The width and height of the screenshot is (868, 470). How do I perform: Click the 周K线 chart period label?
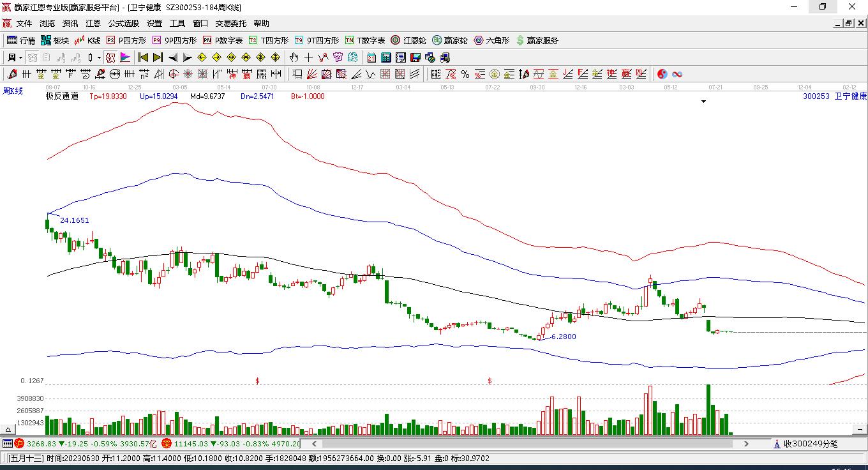click(x=12, y=91)
